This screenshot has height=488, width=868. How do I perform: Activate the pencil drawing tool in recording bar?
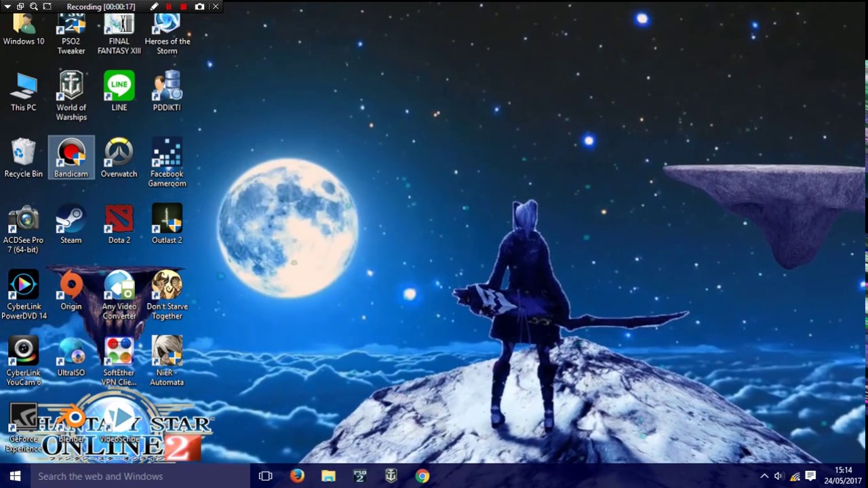pos(154,7)
